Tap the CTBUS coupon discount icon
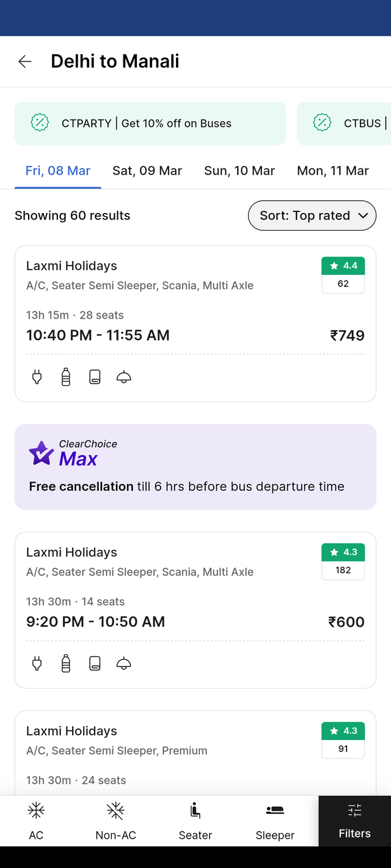Screen dimensions: 391x868 tap(322, 123)
